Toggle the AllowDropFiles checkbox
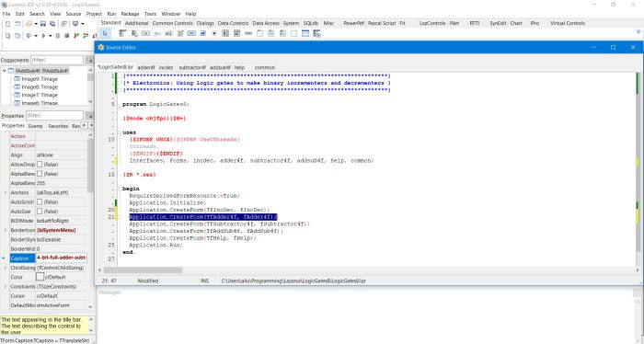Screen dimensions: 644x344 pyautogui.click(x=40, y=165)
